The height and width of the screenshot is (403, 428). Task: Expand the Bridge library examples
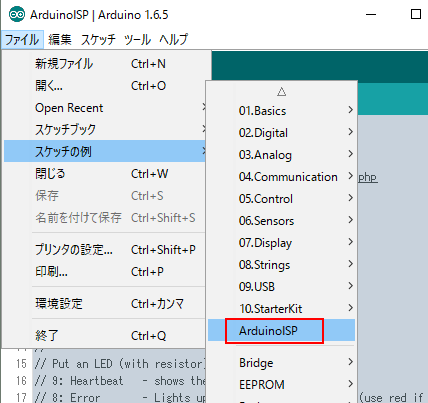click(281, 362)
